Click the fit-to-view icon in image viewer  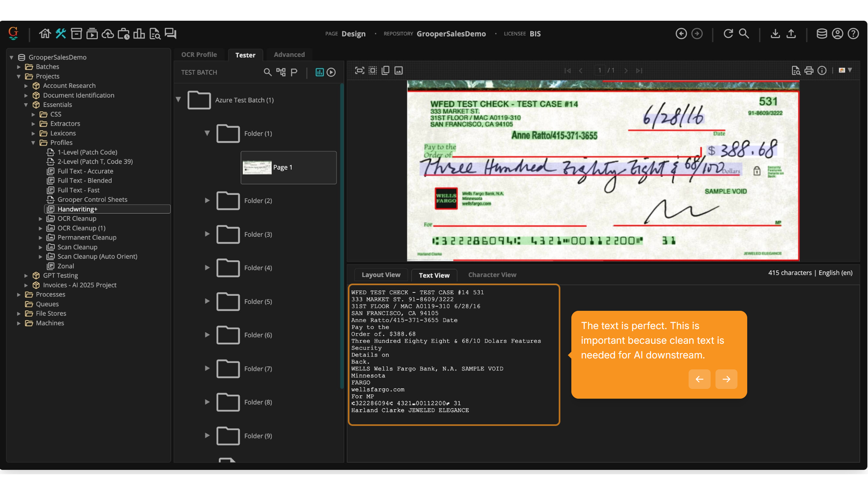tap(359, 71)
